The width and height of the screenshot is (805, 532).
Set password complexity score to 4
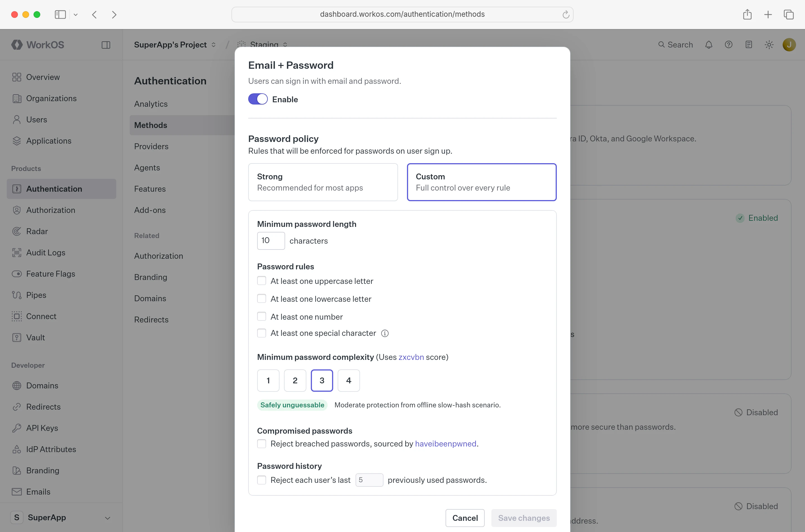pyautogui.click(x=349, y=381)
